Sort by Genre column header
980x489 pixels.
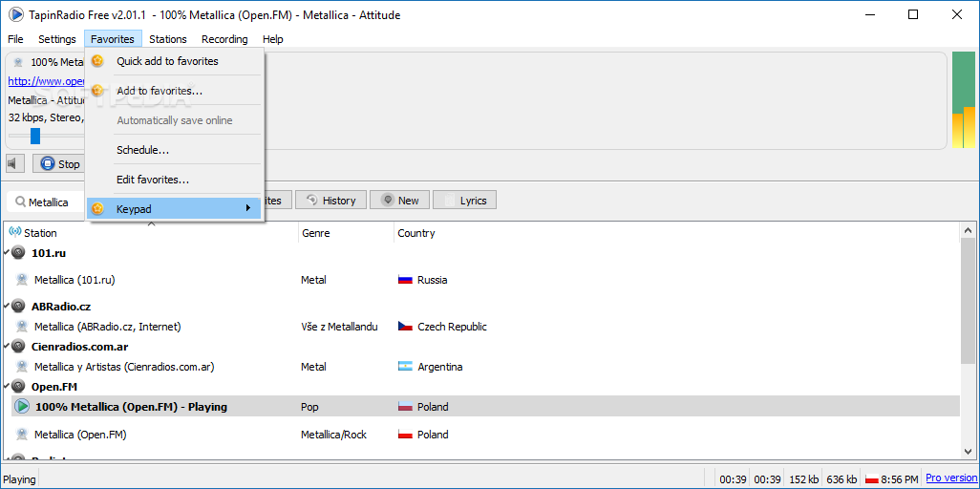(346, 233)
